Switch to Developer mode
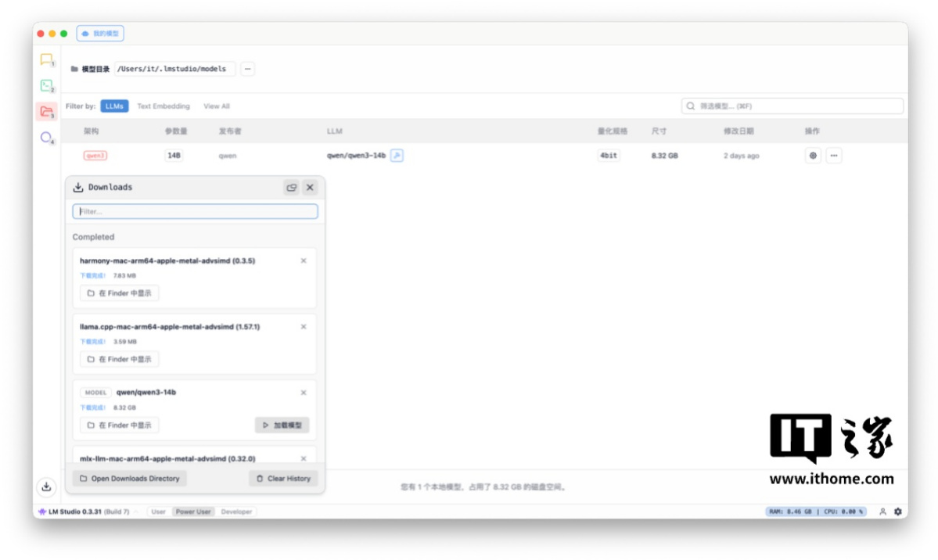Screen dimensions: 938x560 [236, 512]
